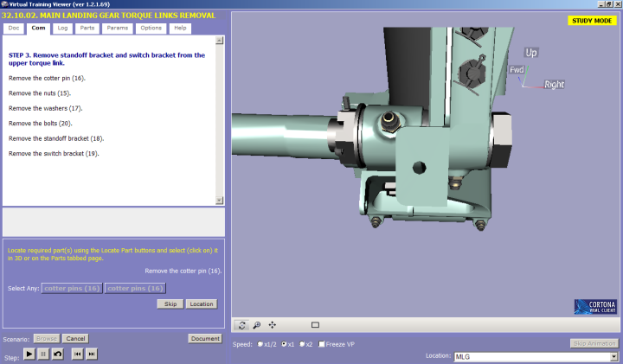Click the Cortona Real Client logo

pos(595,307)
